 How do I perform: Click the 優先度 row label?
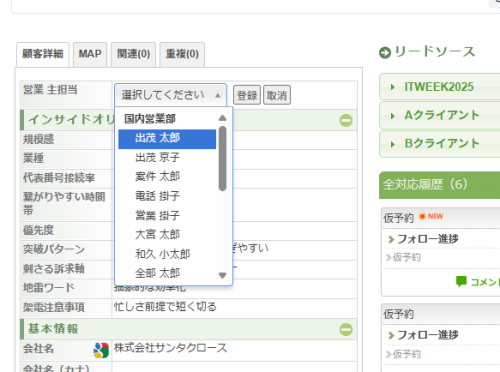click(x=38, y=230)
